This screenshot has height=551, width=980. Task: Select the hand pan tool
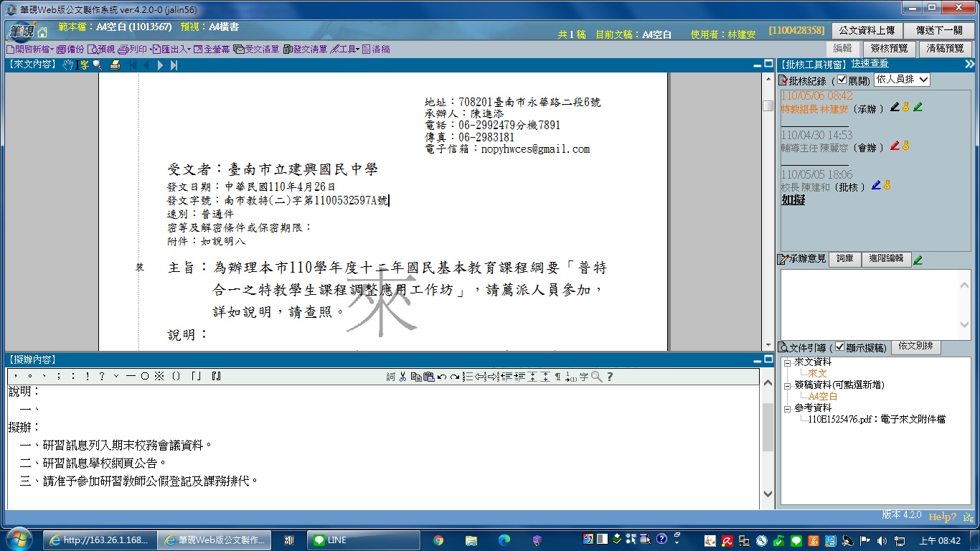pos(68,65)
